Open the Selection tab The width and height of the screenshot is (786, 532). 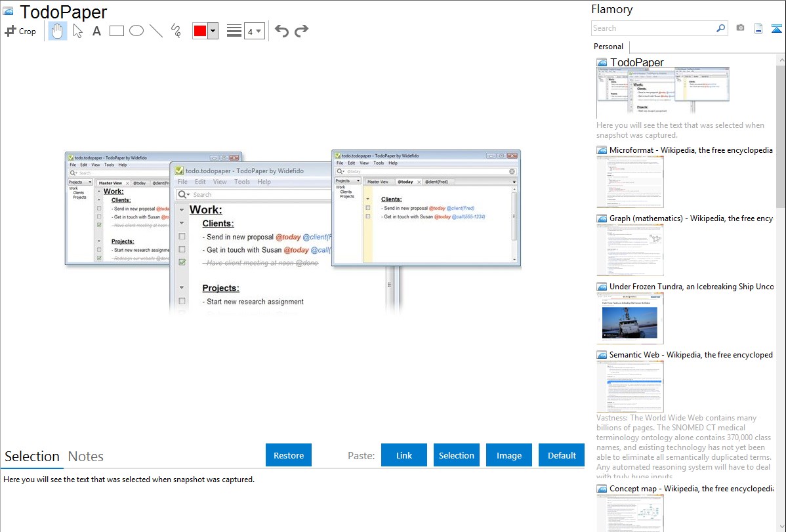point(32,457)
